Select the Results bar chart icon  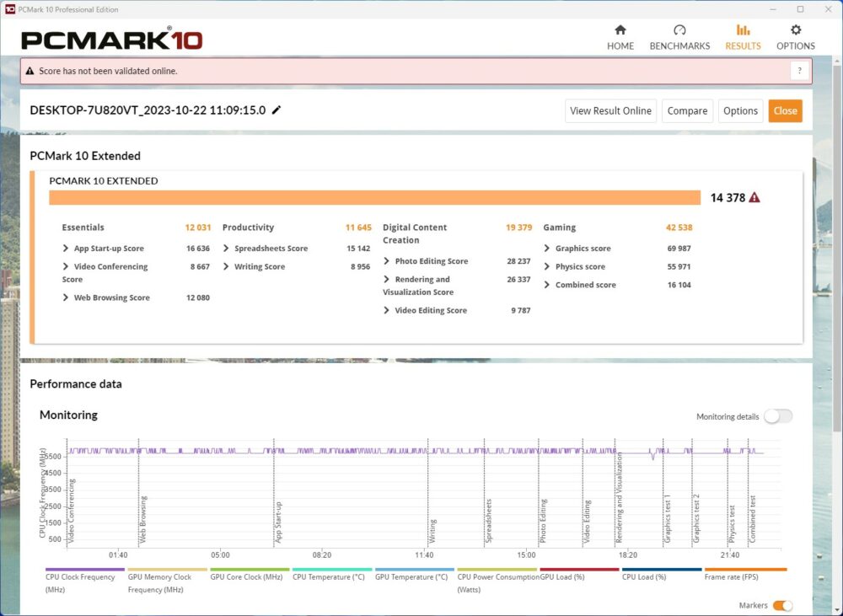point(743,30)
